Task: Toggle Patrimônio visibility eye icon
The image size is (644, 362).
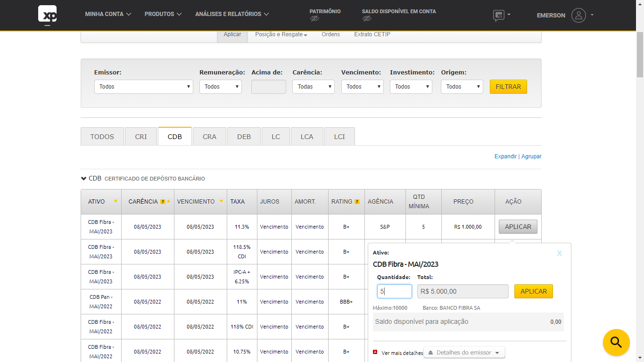Action: [x=315, y=19]
